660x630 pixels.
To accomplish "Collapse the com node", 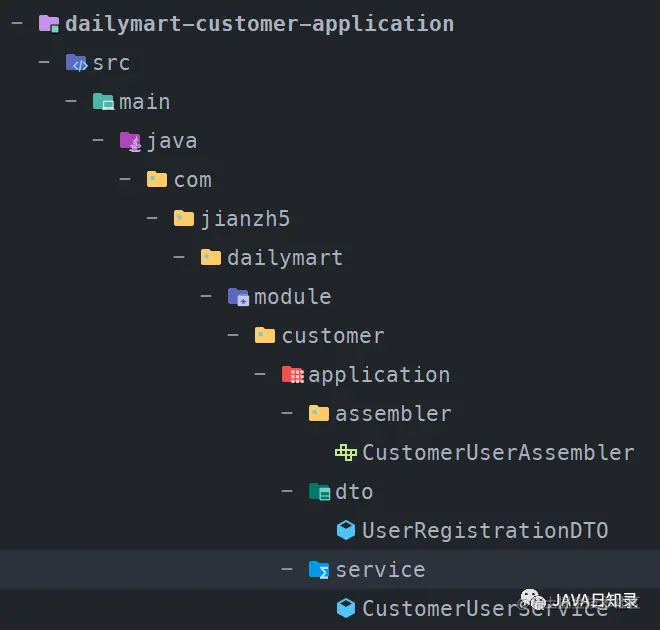I will coord(125,179).
